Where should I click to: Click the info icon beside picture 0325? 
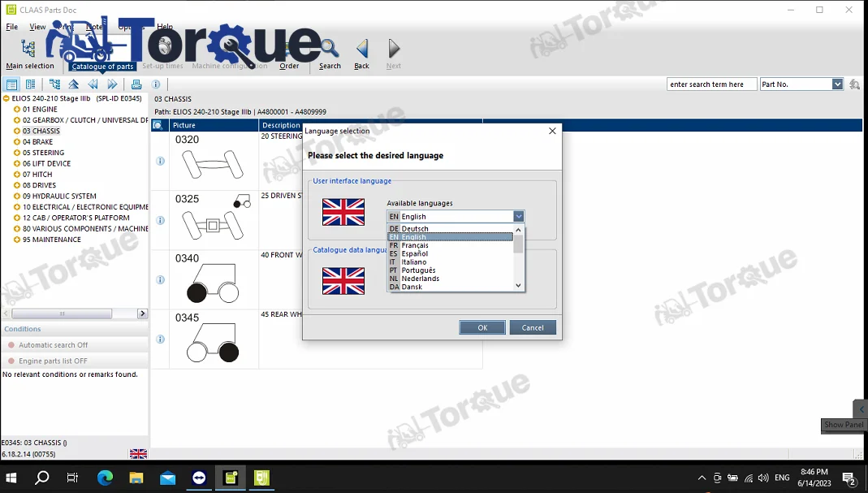coord(160,220)
